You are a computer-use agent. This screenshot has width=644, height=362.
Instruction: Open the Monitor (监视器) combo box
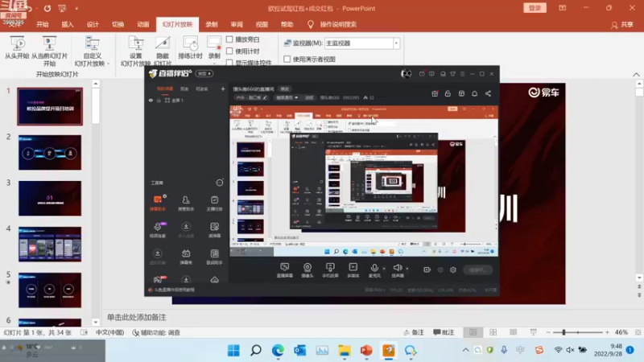[x=361, y=43]
